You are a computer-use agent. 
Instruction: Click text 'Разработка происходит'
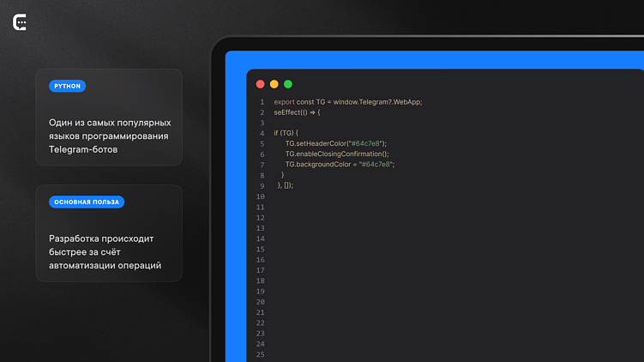101,238
